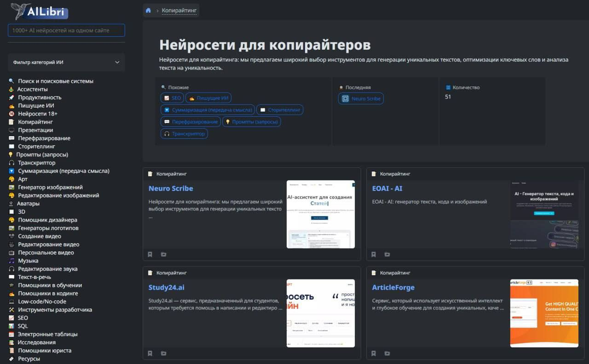This screenshot has width=589, height=364.
Task: Click the 18+ icon beside Нейросети 18+
Action: pos(12,114)
